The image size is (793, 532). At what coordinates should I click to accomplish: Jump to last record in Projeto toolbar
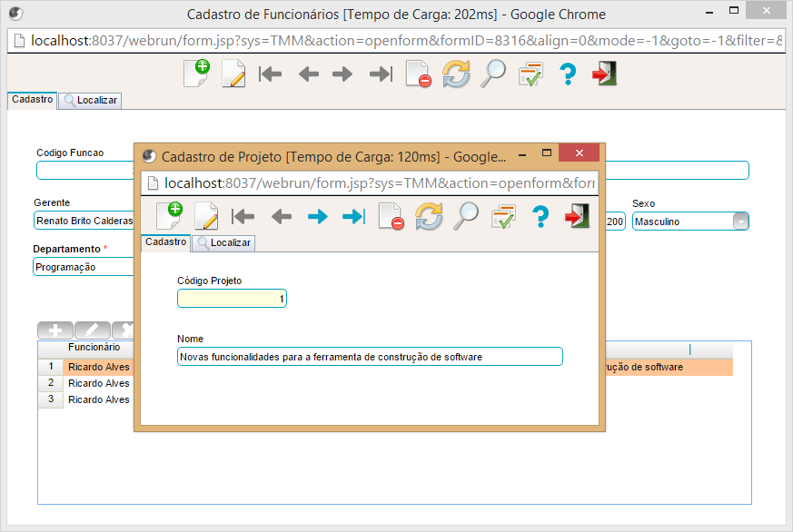(353, 216)
